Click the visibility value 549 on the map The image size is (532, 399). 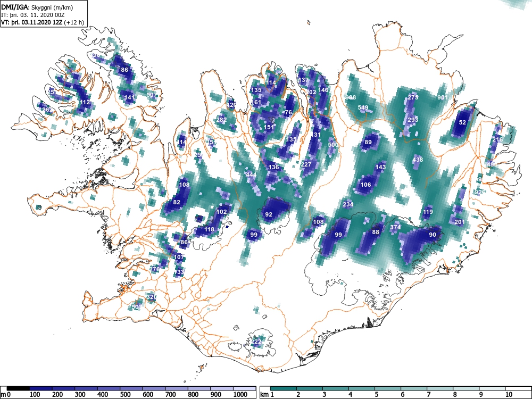tap(363, 107)
